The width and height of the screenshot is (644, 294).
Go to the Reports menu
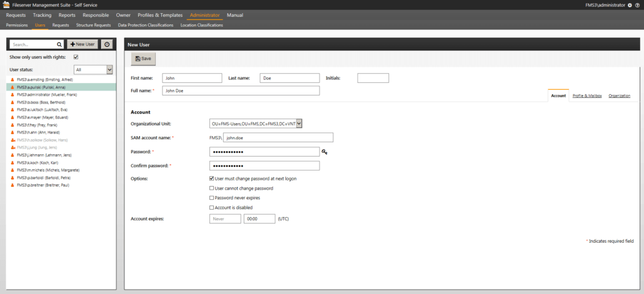click(67, 15)
